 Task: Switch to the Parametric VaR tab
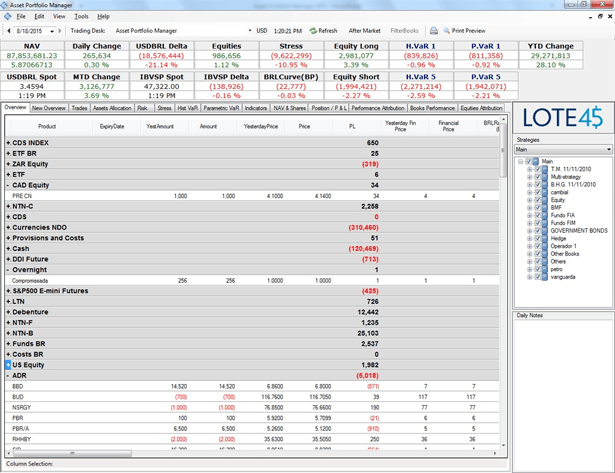pyautogui.click(x=221, y=108)
